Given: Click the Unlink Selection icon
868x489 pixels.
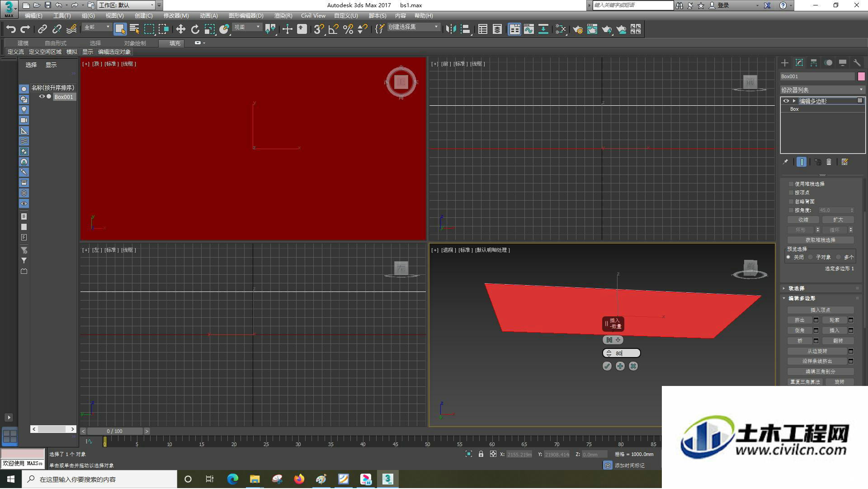Looking at the screenshot, I should point(57,29).
